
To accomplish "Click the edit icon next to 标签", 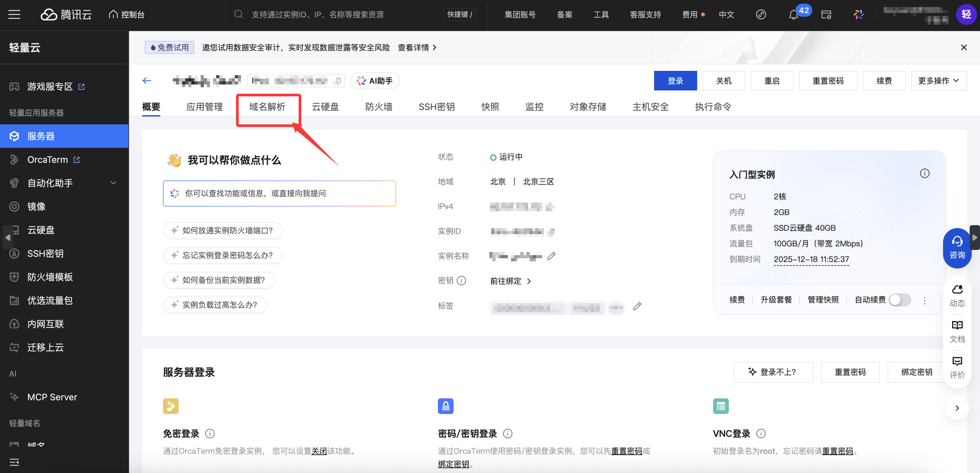I will click(x=637, y=306).
